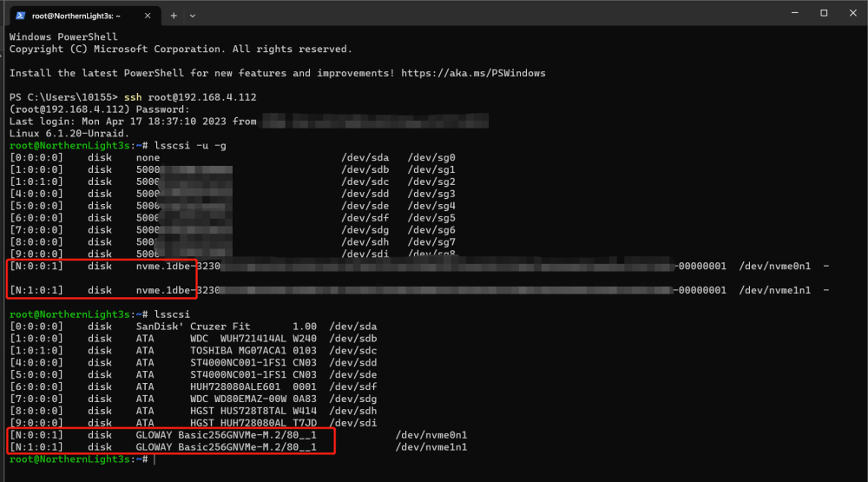Minimize the terminal window
This screenshot has height=482, width=868.
point(795,12)
